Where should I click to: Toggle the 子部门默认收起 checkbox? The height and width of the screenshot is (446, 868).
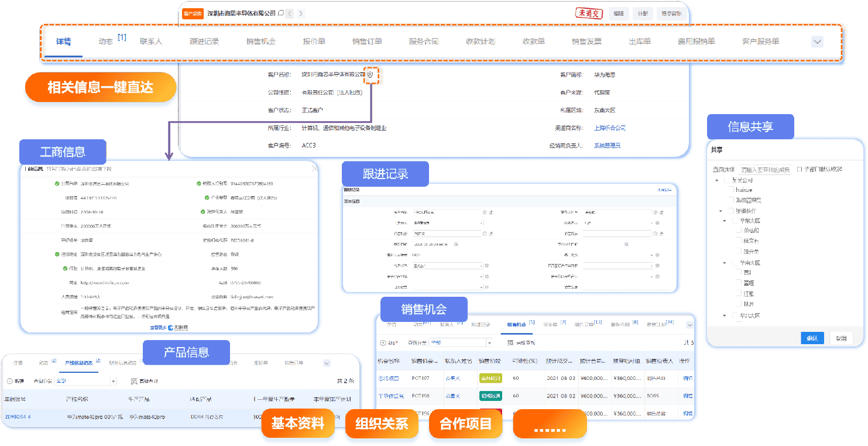click(x=799, y=169)
